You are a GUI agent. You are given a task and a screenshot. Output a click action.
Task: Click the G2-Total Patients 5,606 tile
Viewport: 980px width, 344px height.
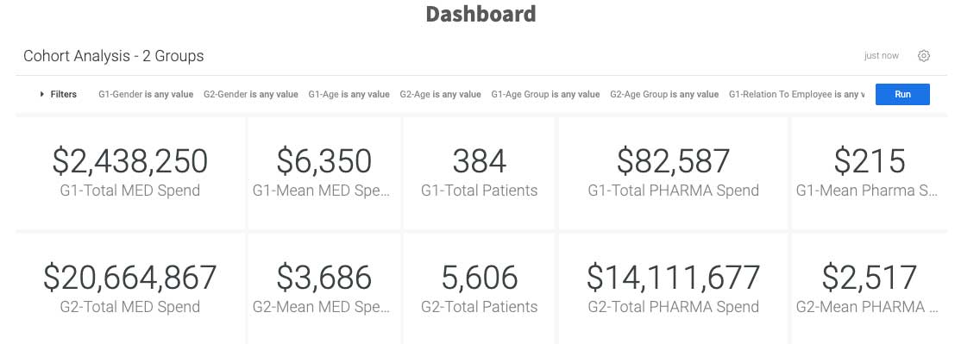479,289
